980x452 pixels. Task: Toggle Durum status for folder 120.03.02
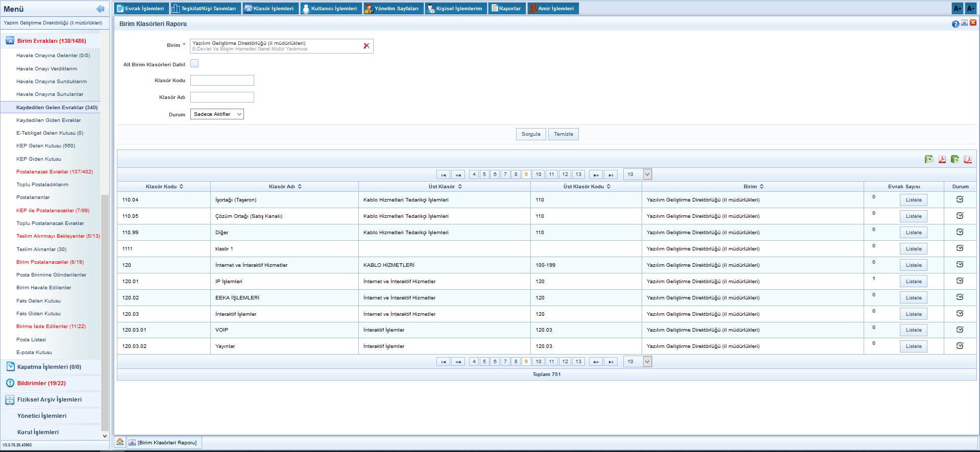click(x=960, y=346)
